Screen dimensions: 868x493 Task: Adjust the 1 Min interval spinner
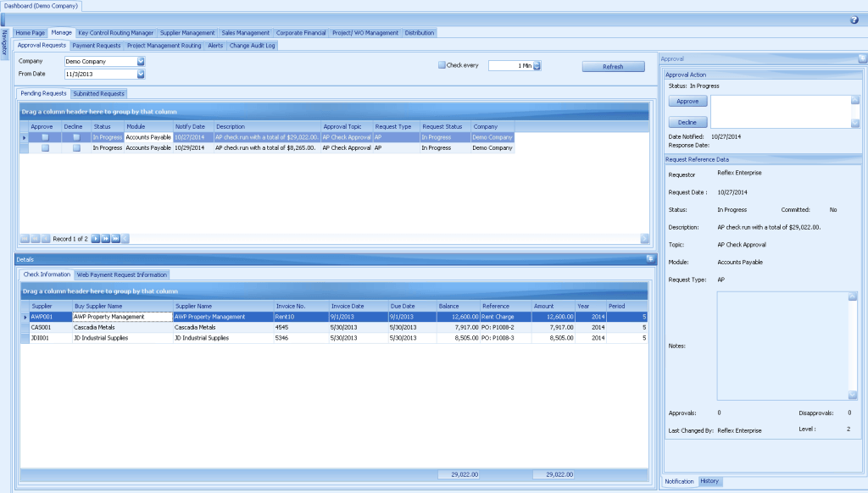[537, 65]
